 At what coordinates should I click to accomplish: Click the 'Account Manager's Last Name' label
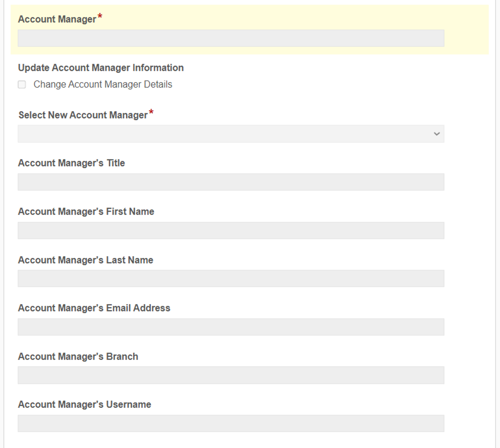point(86,260)
